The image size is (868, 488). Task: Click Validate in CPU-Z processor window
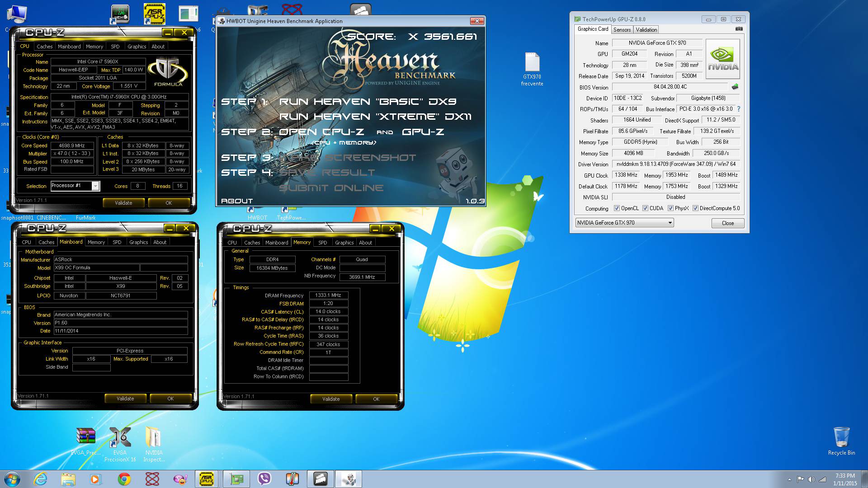click(x=123, y=203)
